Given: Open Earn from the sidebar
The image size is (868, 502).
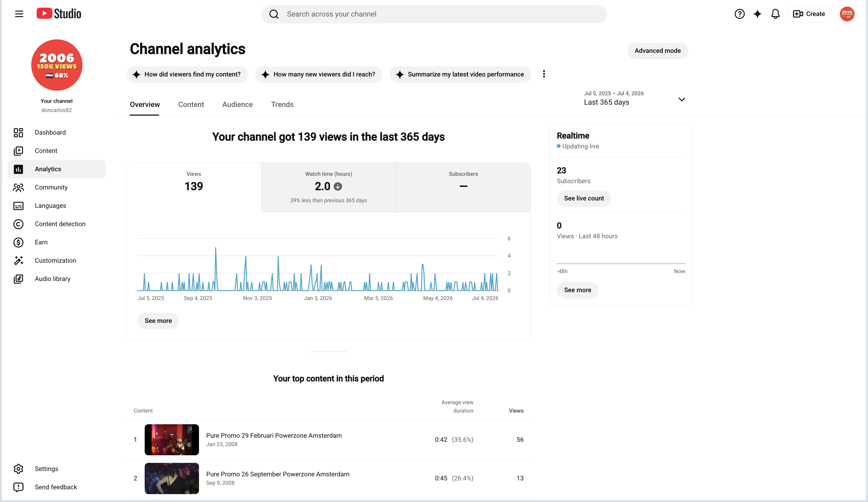Looking at the screenshot, I should pyautogui.click(x=57, y=242).
